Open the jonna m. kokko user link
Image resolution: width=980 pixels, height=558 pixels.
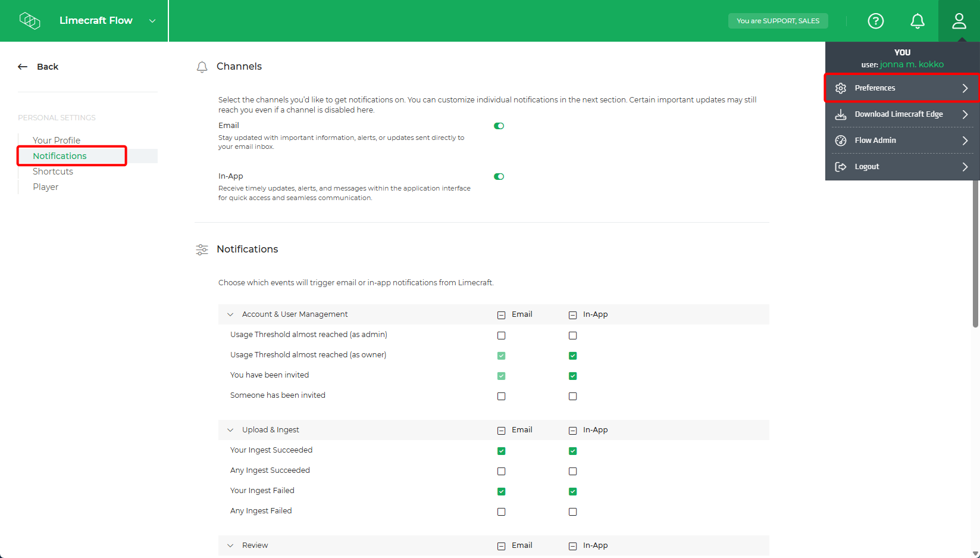(912, 64)
